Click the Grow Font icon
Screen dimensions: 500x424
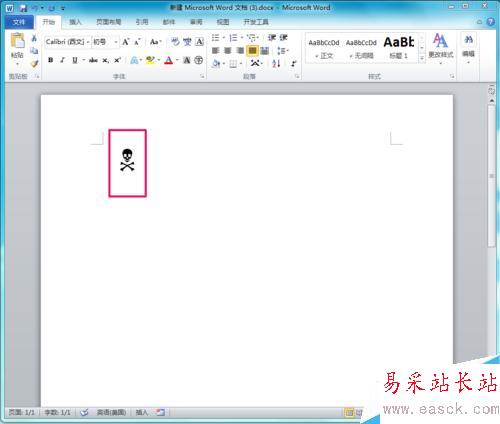[x=126, y=42]
